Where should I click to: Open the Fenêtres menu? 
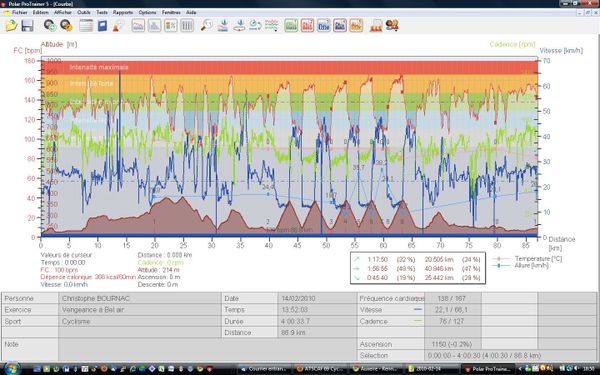(x=171, y=12)
